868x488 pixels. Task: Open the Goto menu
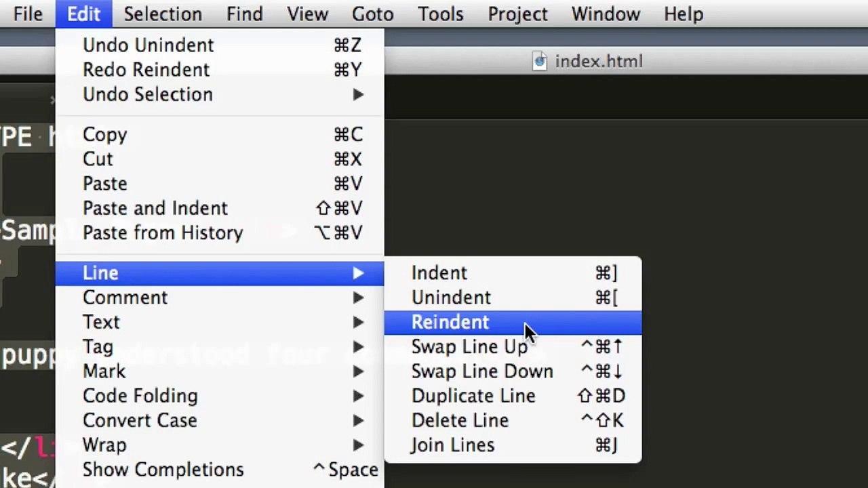pos(372,14)
